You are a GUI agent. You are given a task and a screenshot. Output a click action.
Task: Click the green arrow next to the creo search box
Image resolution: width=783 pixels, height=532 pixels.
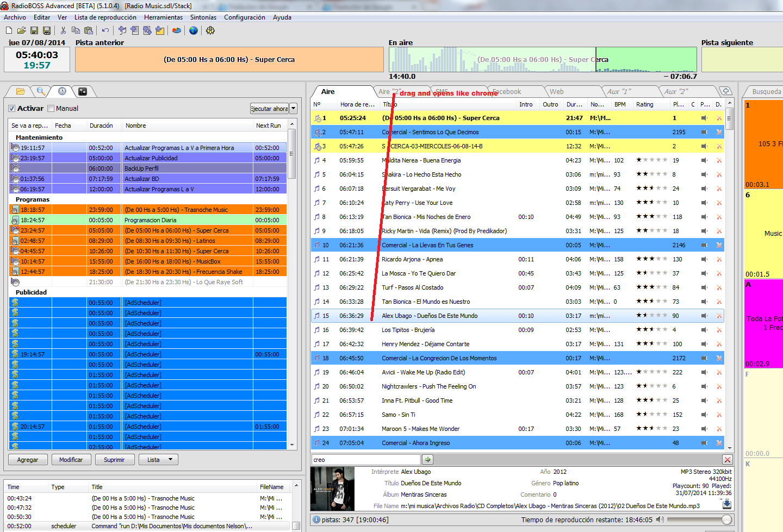pos(428,460)
